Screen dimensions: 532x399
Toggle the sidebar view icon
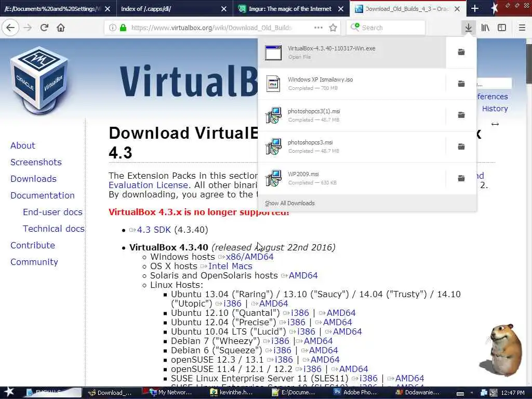[x=502, y=28]
